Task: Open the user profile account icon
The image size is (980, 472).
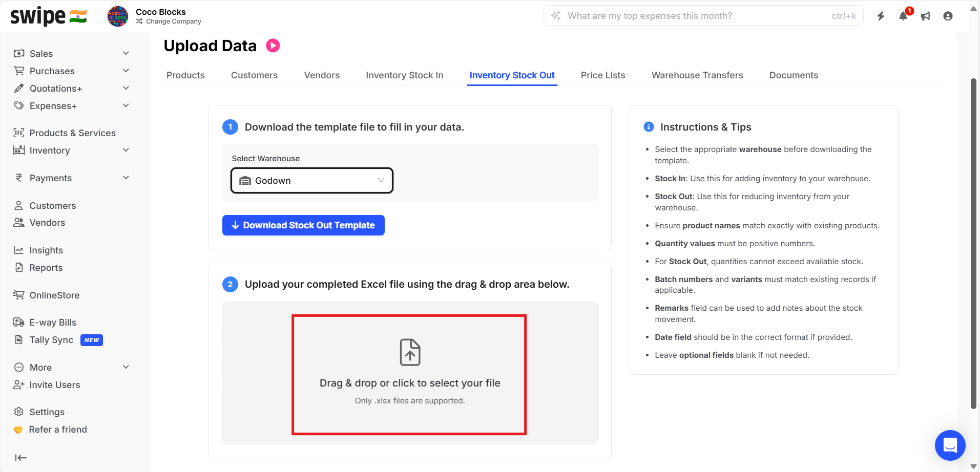Action: 948,16
